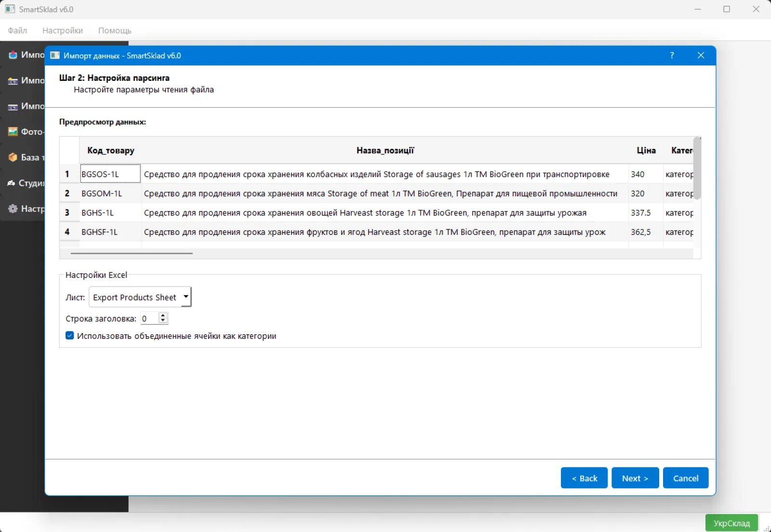This screenshot has width=771, height=532.
Task: Click the Настр gear icon in sidebar
Action: 13,208
